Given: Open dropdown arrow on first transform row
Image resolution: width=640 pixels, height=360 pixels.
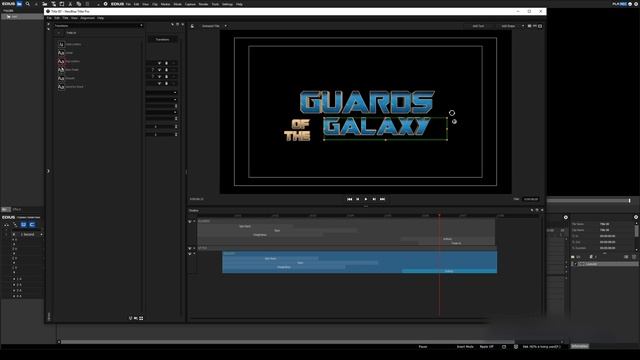Looking at the screenshot, I should 160,63.
